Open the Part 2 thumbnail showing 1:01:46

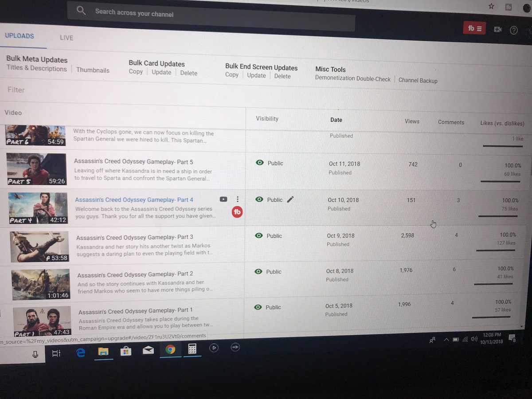(41, 284)
